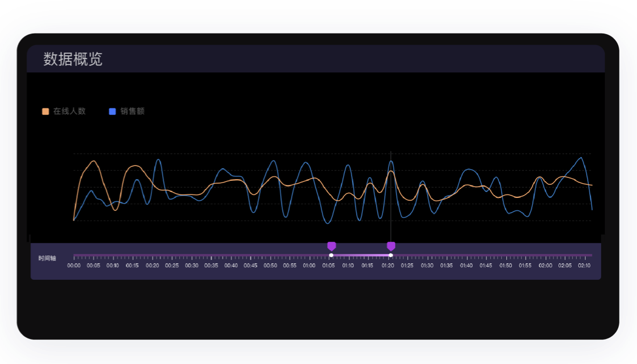Select 01:00 on the time axis
This screenshot has width=637, height=364.
(x=309, y=266)
